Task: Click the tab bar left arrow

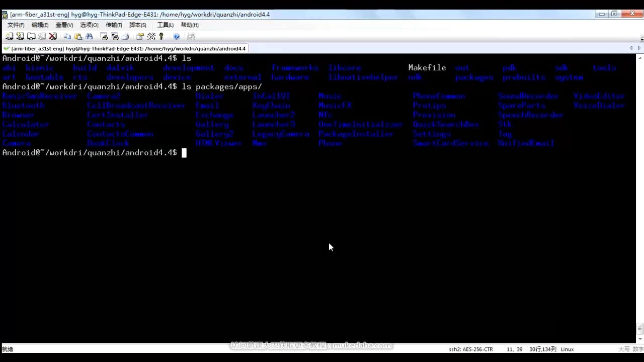Action: pyautogui.click(x=631, y=48)
